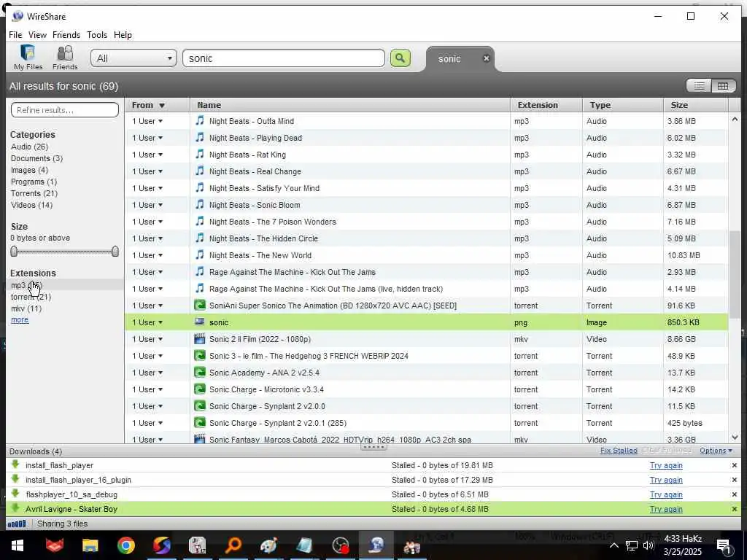Click the green search magnifier button

click(400, 58)
